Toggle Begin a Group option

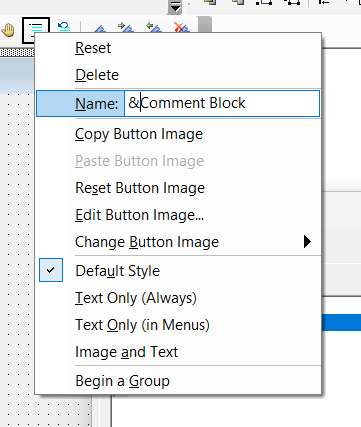178,381
